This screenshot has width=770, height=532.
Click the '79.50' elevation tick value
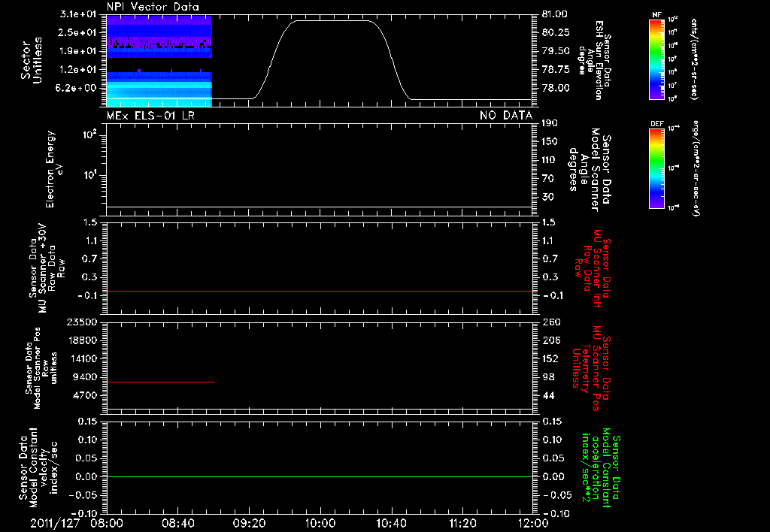(x=556, y=51)
